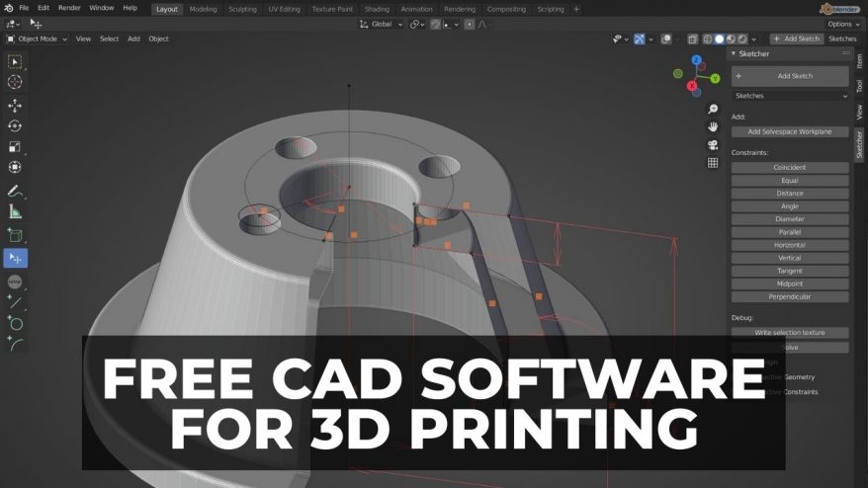Open the shading options dropdown arrow
Image resolution: width=868 pixels, height=488 pixels.
754,39
